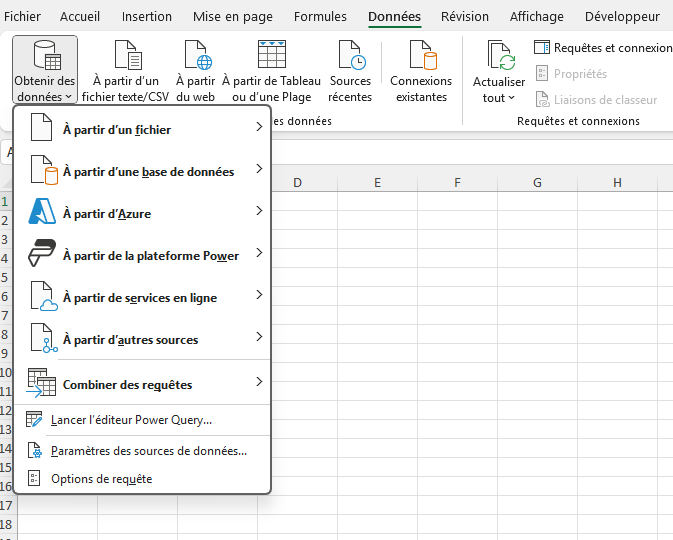Expand the À partir d'Azure submenu arrow
The height and width of the screenshot is (540, 673).
[259, 211]
